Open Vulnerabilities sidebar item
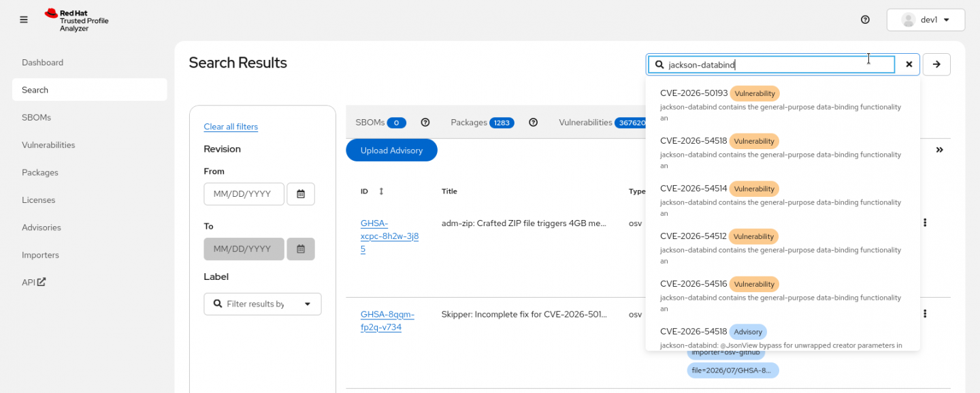 click(48, 145)
